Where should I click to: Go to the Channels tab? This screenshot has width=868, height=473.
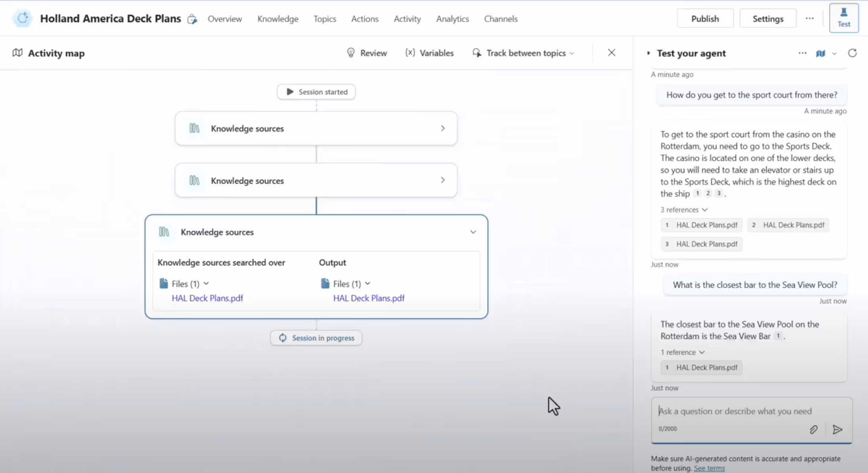pos(501,19)
